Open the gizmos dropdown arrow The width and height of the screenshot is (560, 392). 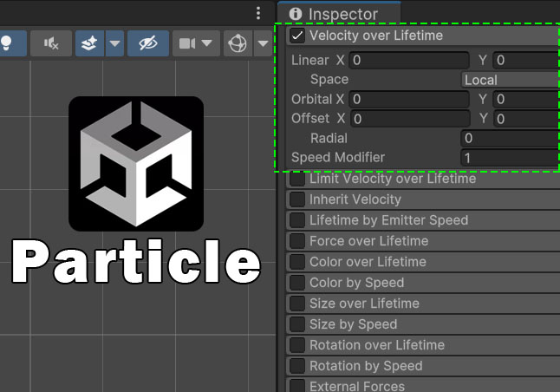coord(262,43)
